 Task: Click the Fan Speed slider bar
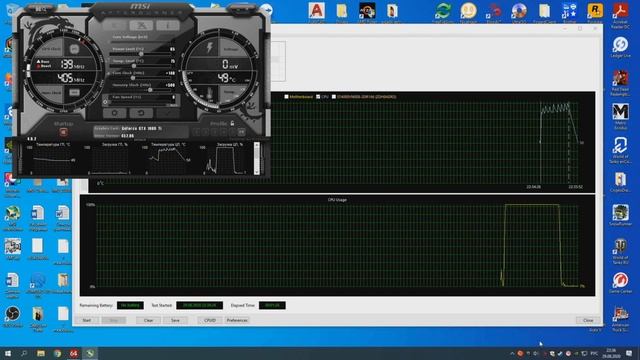click(141, 102)
